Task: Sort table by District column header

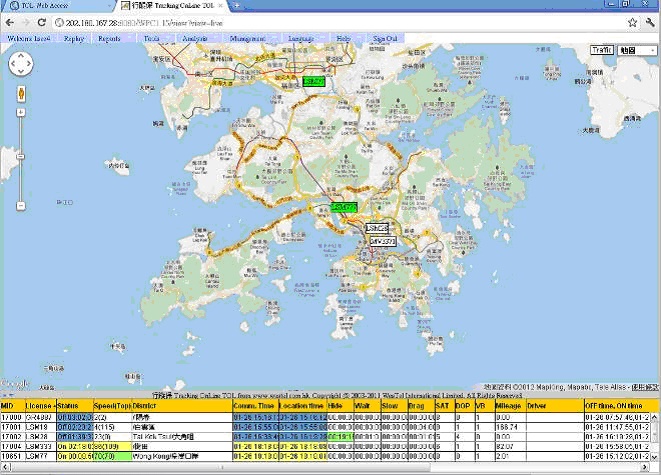Action: [x=182, y=405]
